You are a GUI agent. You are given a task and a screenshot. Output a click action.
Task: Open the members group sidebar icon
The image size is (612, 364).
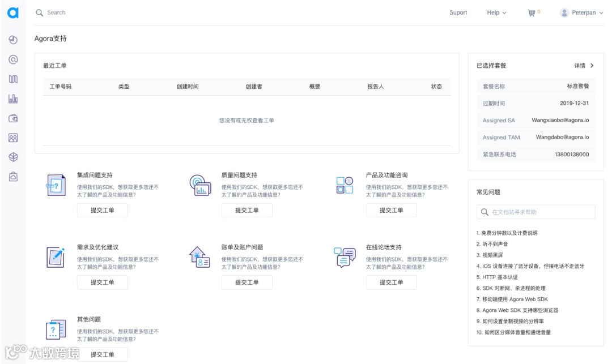[x=13, y=138]
